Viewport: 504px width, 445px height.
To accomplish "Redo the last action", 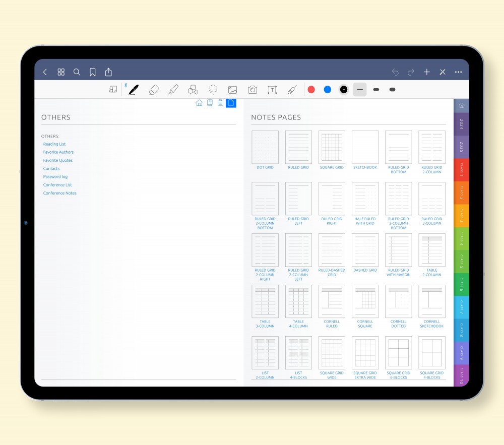I will click(411, 72).
